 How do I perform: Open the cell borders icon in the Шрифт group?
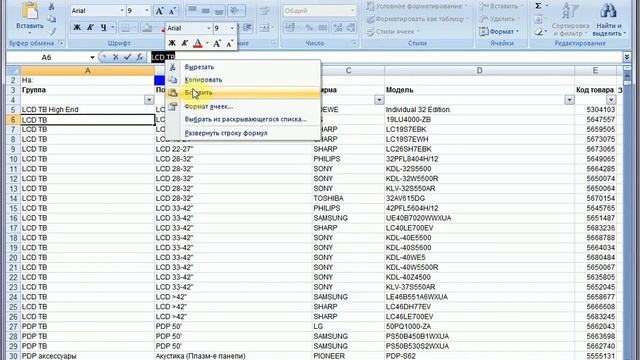click(x=126, y=27)
